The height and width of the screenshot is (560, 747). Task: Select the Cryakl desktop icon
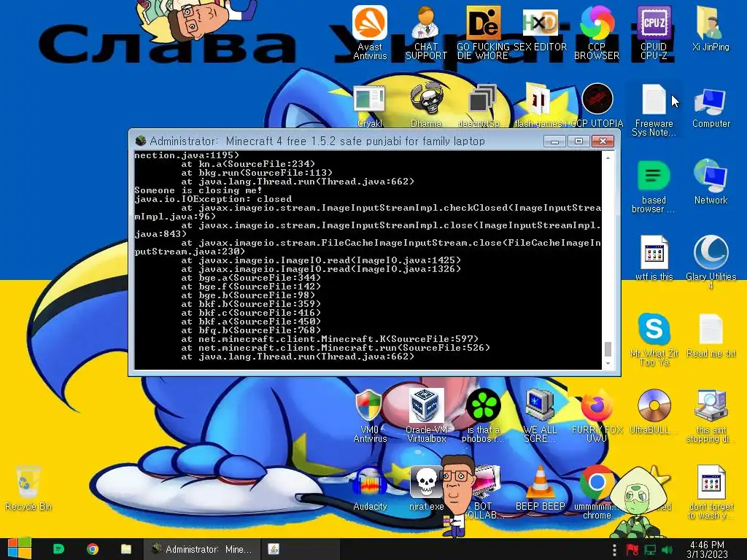point(370,105)
